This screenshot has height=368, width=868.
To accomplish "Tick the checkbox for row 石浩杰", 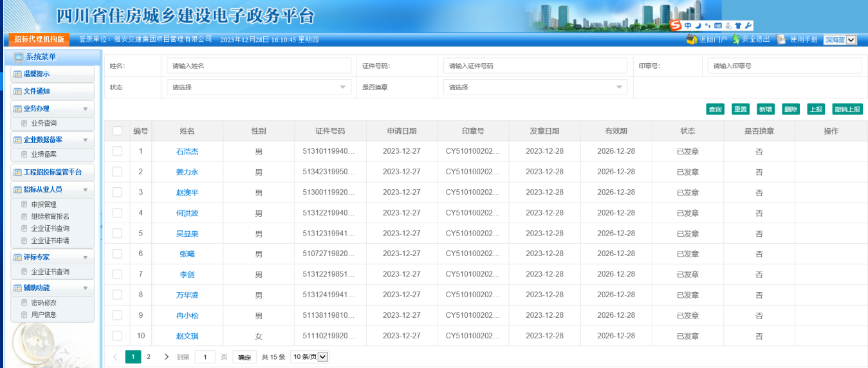I will coord(117,151).
